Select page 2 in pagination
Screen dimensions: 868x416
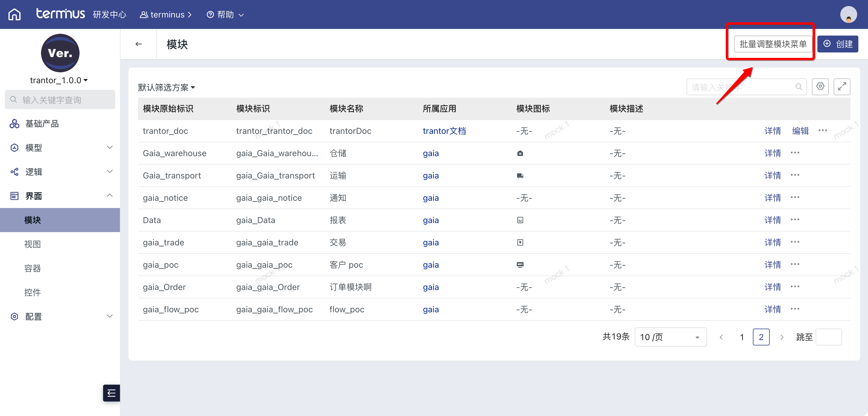pos(761,337)
